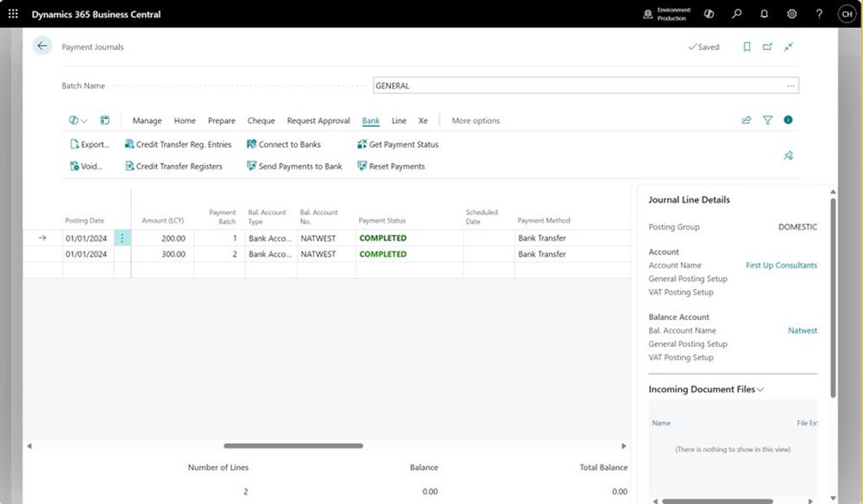Click the Payment Journals breadcrumb title

click(x=92, y=47)
